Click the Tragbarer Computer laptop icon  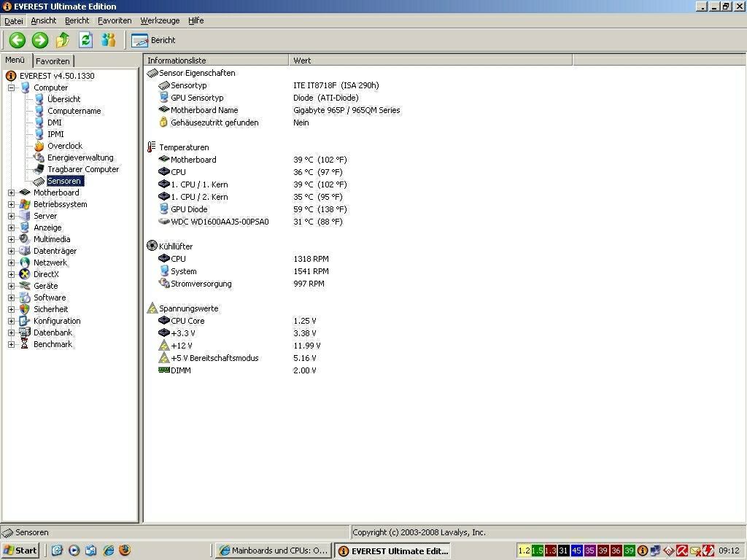click(39, 169)
